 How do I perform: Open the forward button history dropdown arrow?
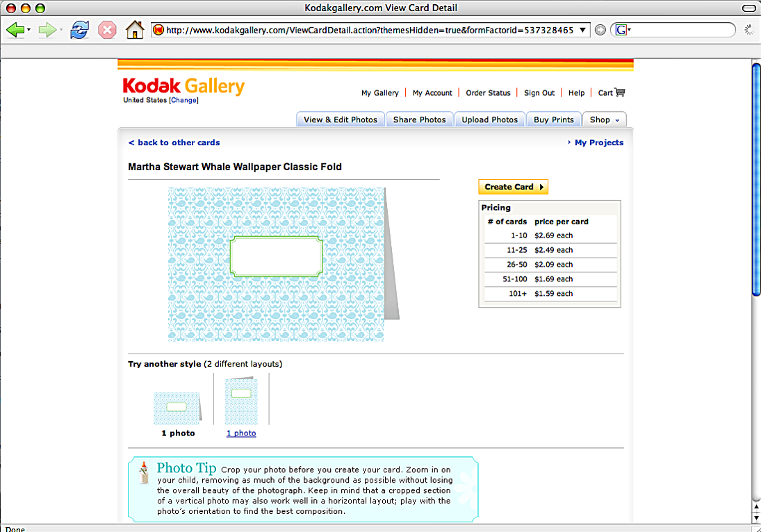(x=60, y=30)
